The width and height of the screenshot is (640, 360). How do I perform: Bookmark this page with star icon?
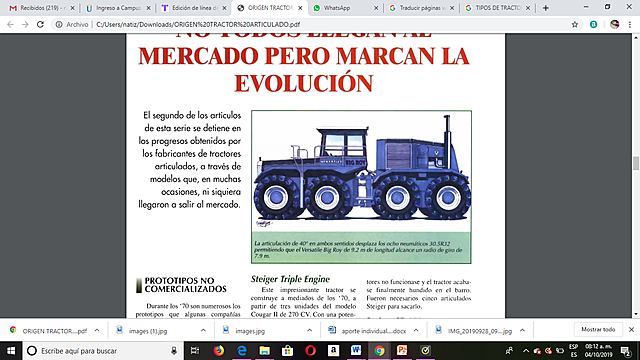[575, 24]
